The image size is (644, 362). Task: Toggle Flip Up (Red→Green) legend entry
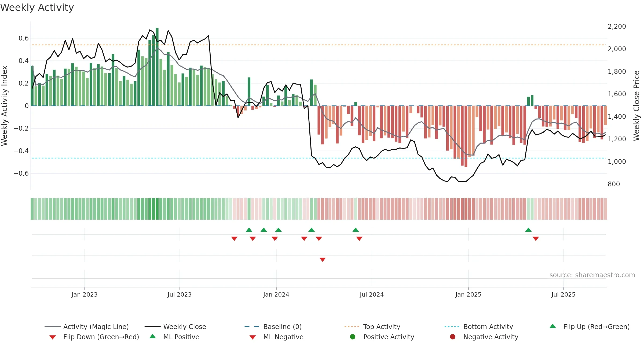pos(589,327)
